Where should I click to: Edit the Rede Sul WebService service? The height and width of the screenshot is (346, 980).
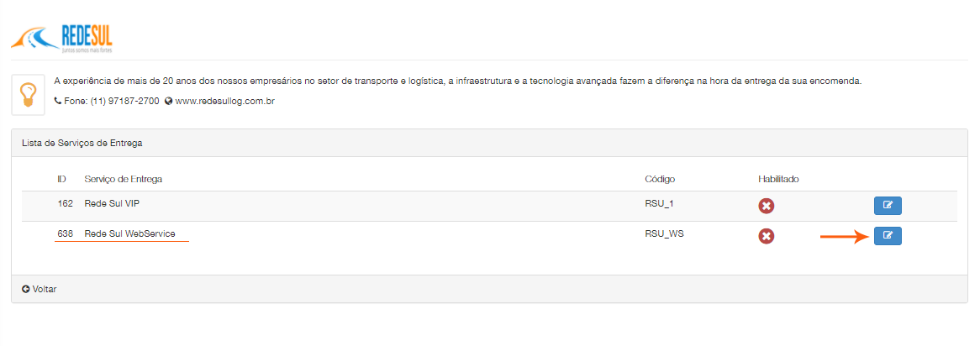[x=888, y=236]
